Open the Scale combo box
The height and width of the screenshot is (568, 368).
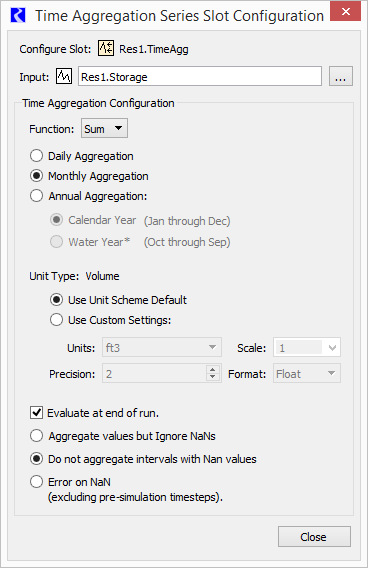pos(307,347)
